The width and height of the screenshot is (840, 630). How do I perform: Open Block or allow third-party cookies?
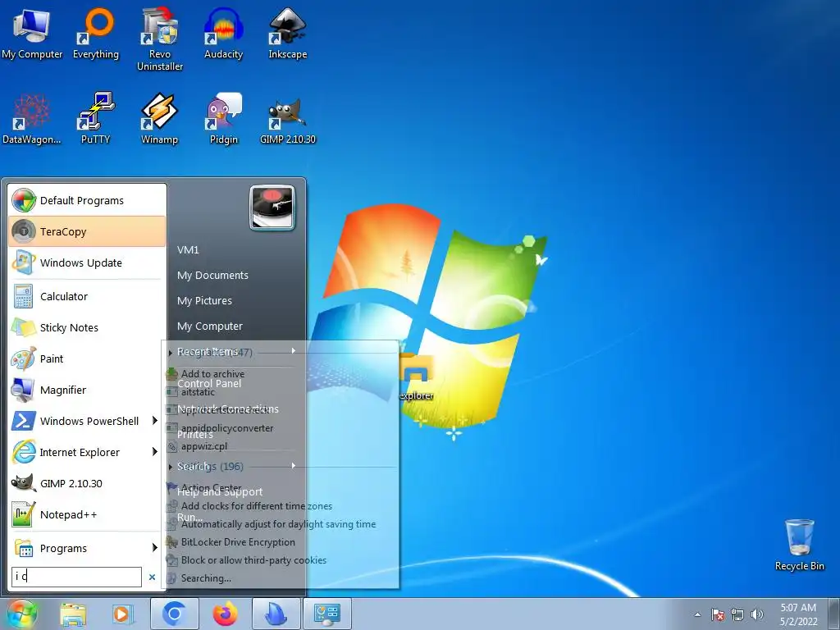click(x=253, y=559)
